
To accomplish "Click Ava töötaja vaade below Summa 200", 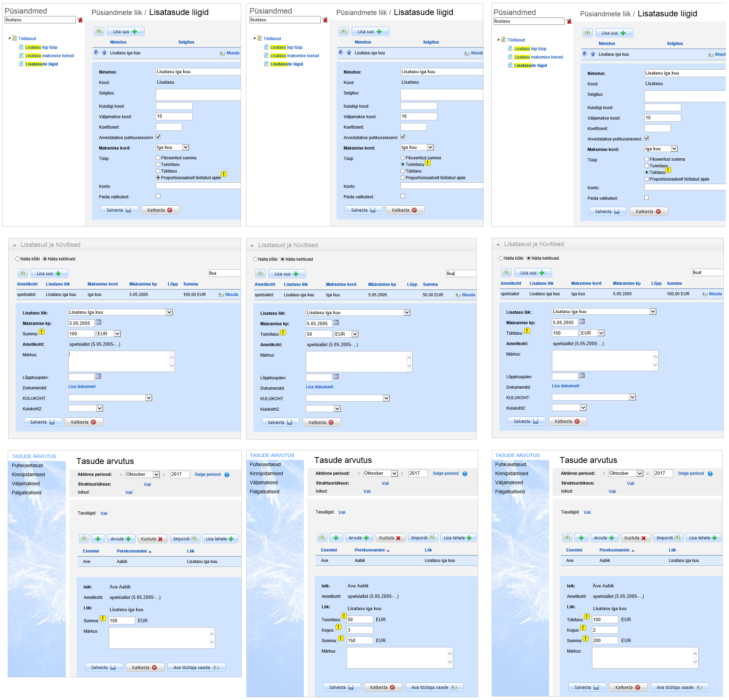I will [679, 687].
